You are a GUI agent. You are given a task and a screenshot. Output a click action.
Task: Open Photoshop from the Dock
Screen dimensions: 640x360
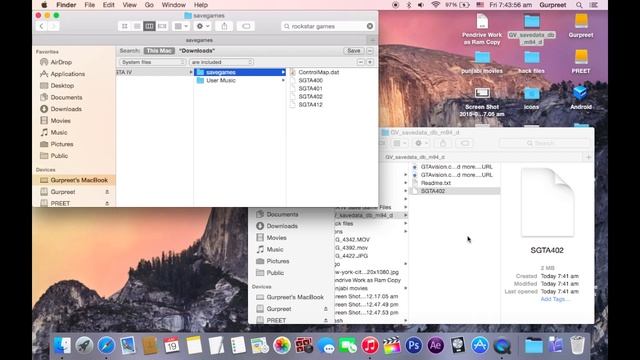[413, 346]
